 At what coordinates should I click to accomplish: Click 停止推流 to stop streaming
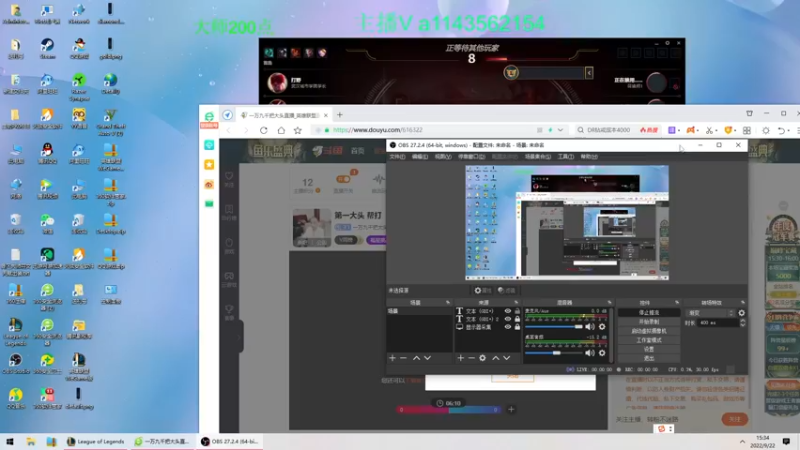(x=649, y=312)
